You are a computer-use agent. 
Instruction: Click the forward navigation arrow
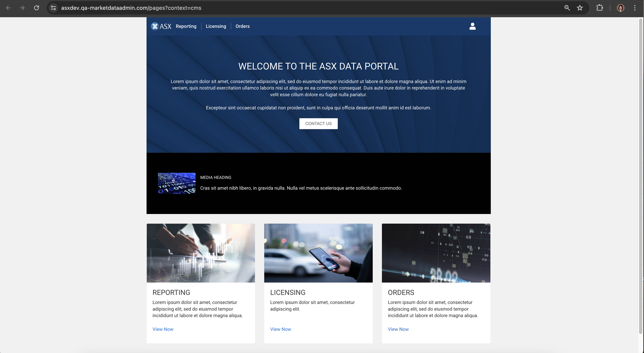click(22, 8)
